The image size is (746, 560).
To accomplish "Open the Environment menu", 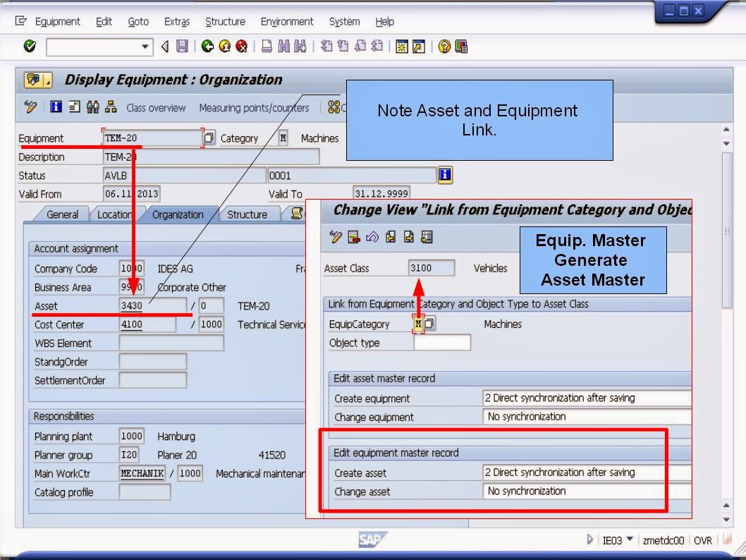I will [x=287, y=21].
